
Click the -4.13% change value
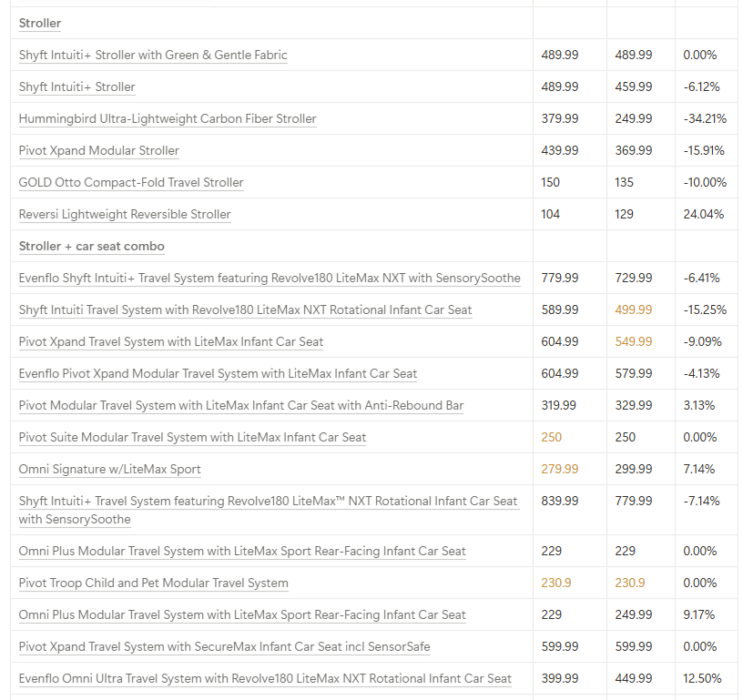point(701,374)
